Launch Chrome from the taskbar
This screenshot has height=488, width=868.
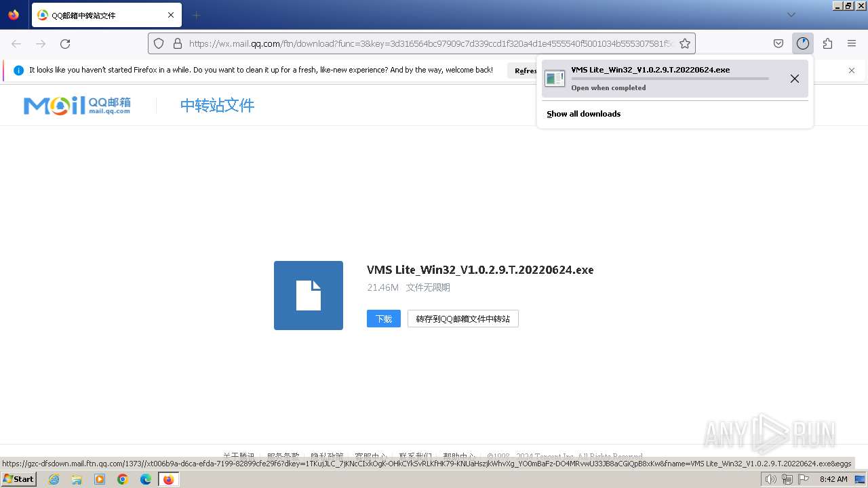pos(123,479)
